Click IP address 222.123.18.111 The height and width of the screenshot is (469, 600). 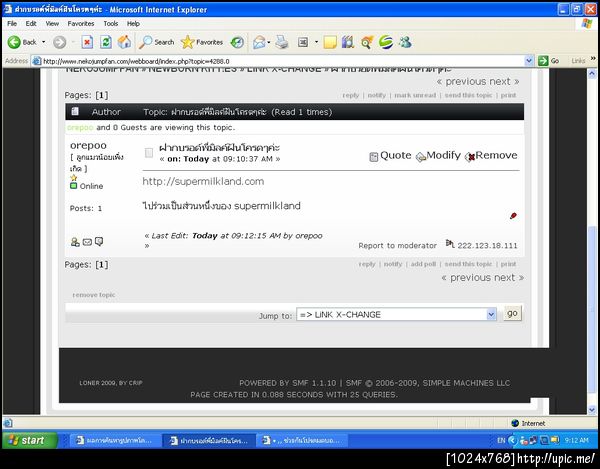(x=487, y=246)
